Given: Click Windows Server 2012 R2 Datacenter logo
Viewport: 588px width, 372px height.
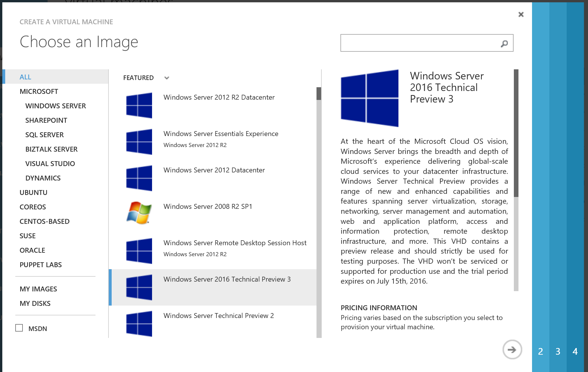Looking at the screenshot, I should point(139,105).
